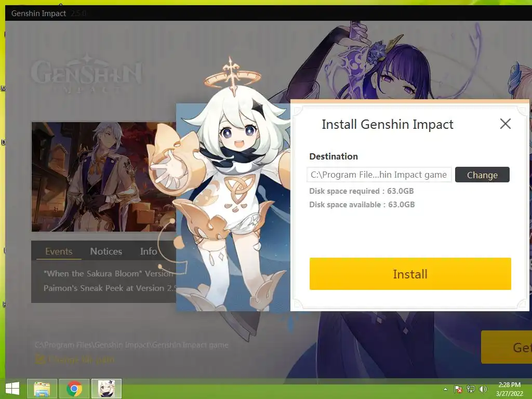Open "When the Sakura Bloom" Version news item
Image resolution: width=532 pixels, height=399 pixels.
point(109,273)
